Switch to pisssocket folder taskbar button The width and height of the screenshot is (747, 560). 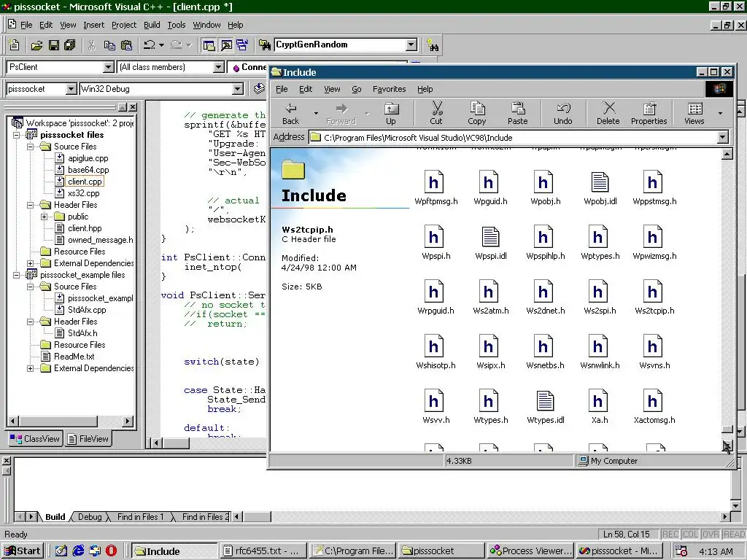click(442, 551)
